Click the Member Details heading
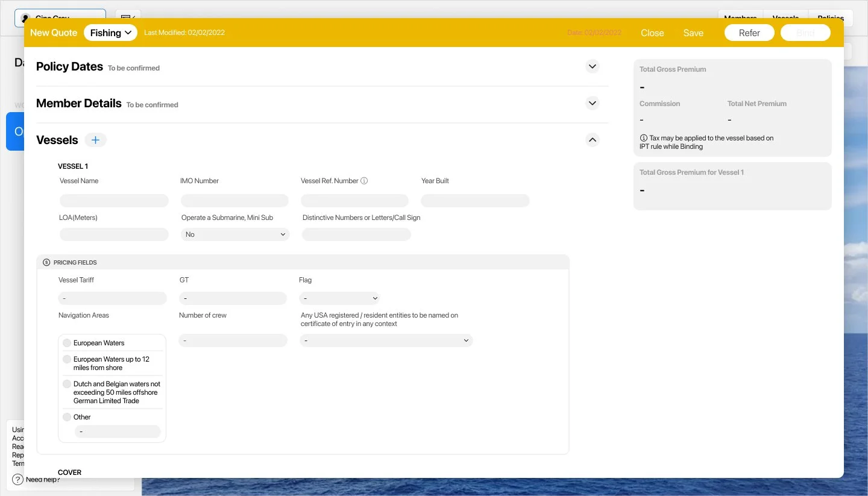The width and height of the screenshot is (868, 496). [x=79, y=104]
